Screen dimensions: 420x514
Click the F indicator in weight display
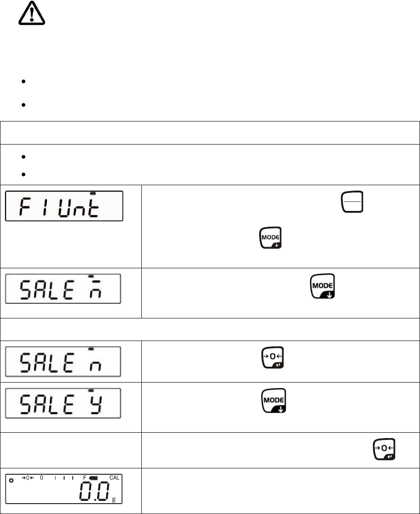coord(84,478)
